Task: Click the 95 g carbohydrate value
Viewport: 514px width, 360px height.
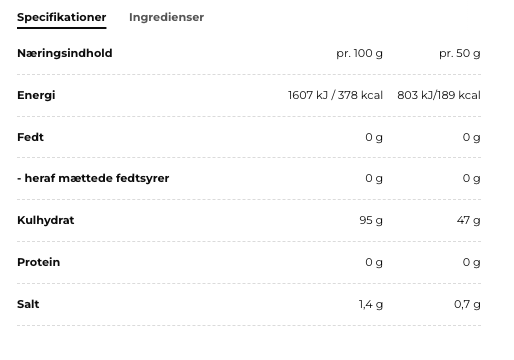Action: (x=371, y=220)
